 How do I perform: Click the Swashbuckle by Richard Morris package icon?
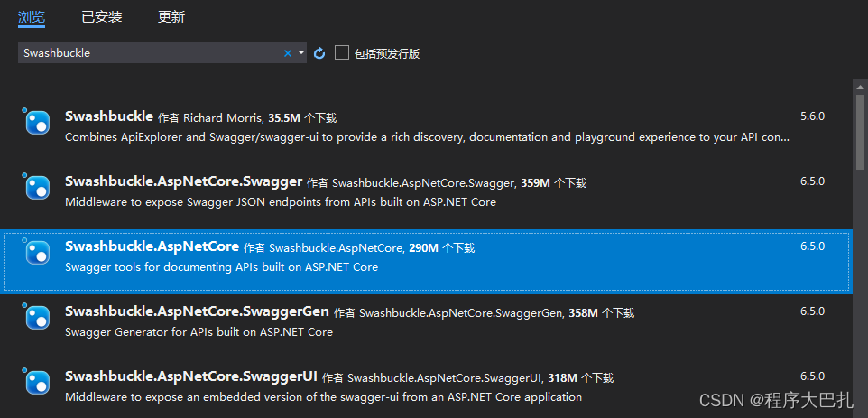pos(38,122)
